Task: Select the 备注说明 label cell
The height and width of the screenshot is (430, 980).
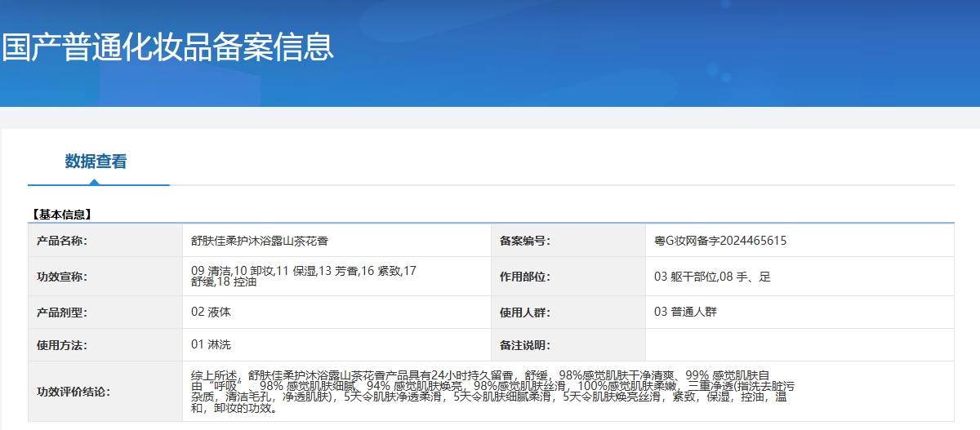Action: pos(525,345)
